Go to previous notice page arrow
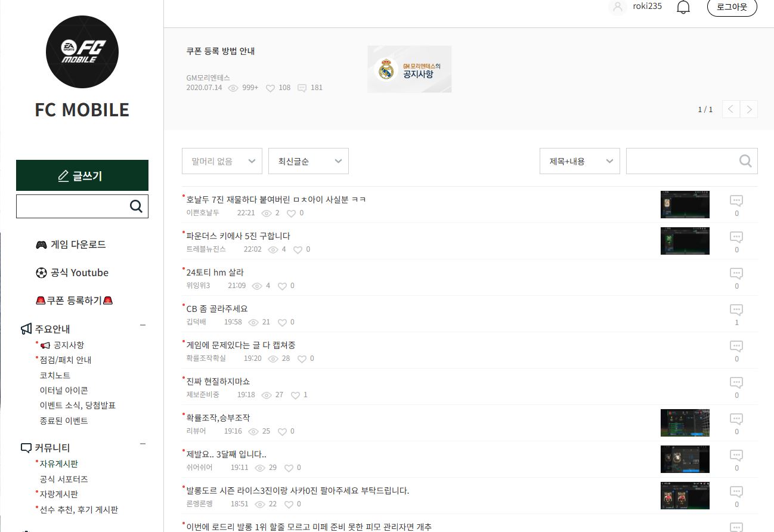This screenshot has width=774, height=532. tap(731, 109)
